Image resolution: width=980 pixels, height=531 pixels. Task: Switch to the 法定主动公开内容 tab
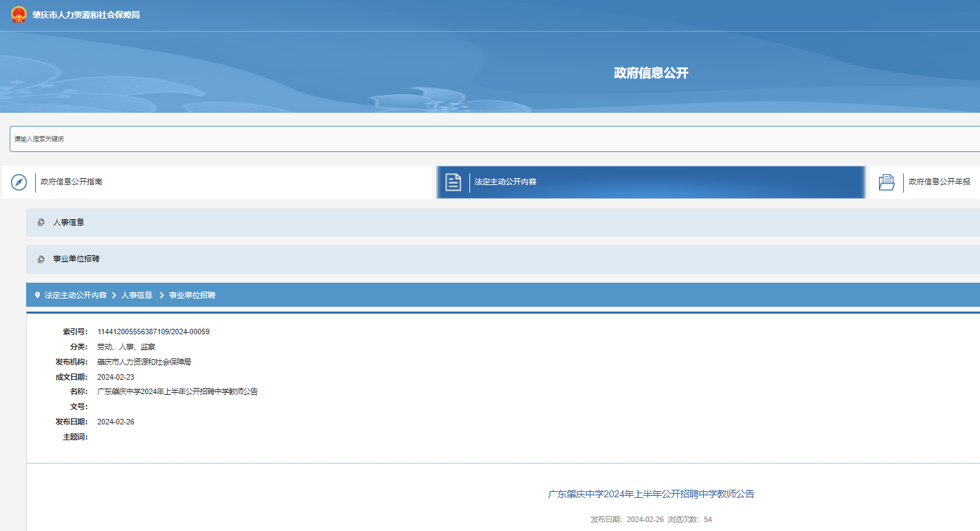505,182
